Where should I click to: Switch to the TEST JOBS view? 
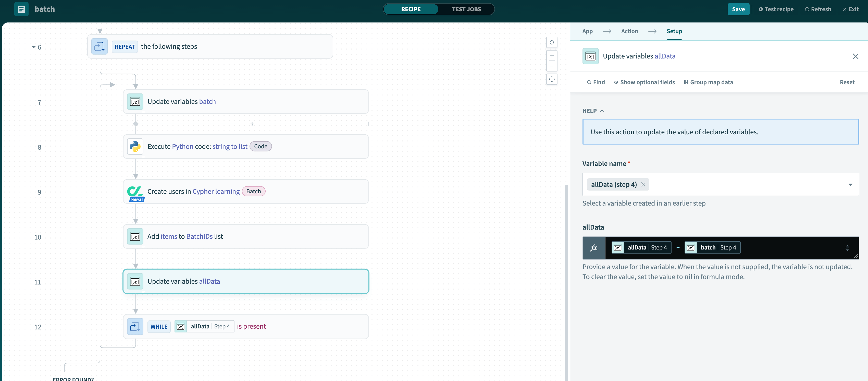pyautogui.click(x=466, y=9)
